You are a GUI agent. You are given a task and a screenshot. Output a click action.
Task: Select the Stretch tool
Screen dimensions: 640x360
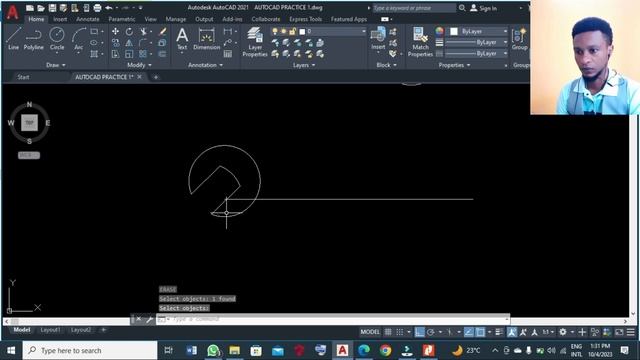pos(116,53)
